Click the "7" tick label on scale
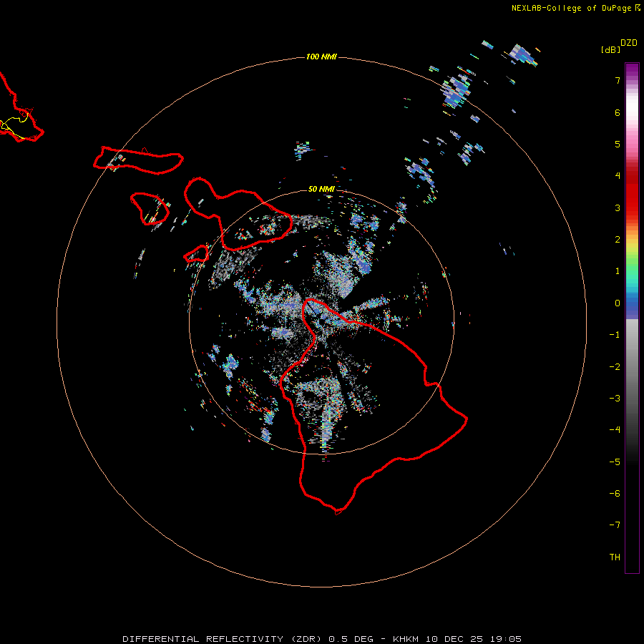Image resolution: width=644 pixels, height=644 pixels. click(618, 80)
